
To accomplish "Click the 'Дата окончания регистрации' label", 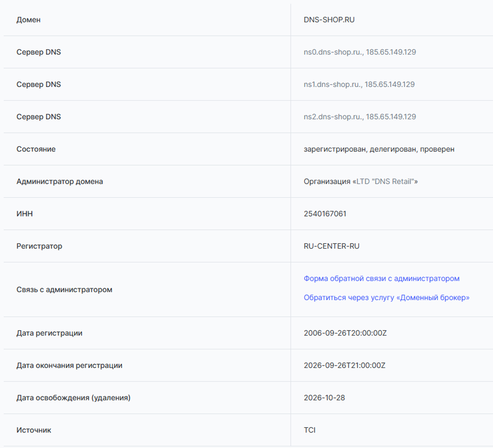I will [69, 365].
